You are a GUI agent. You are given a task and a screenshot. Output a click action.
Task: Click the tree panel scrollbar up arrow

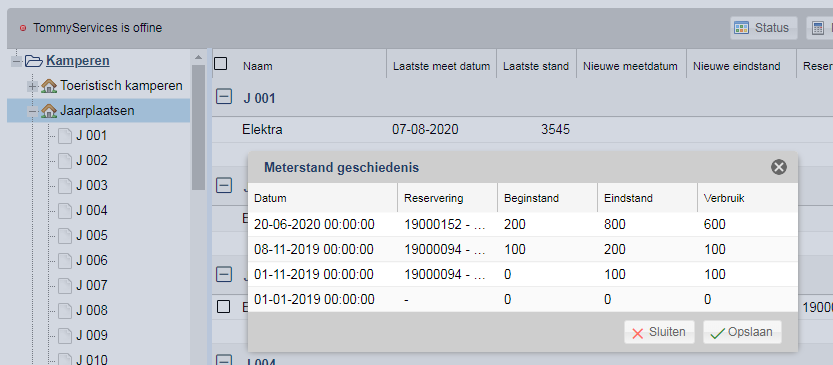tap(198, 57)
